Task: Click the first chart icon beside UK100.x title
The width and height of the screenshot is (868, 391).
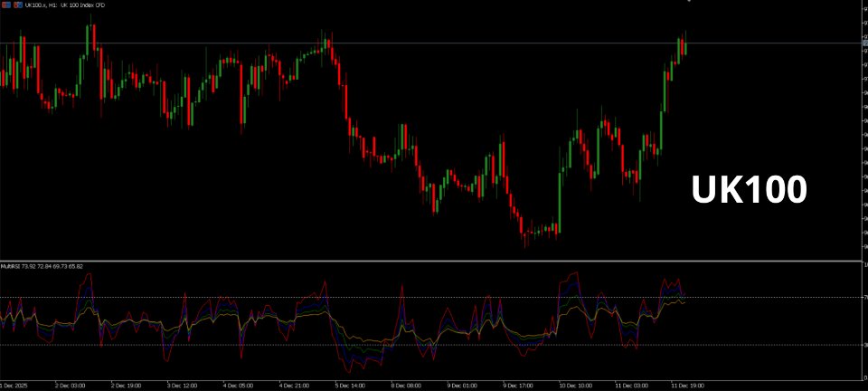Action: tap(6, 5)
